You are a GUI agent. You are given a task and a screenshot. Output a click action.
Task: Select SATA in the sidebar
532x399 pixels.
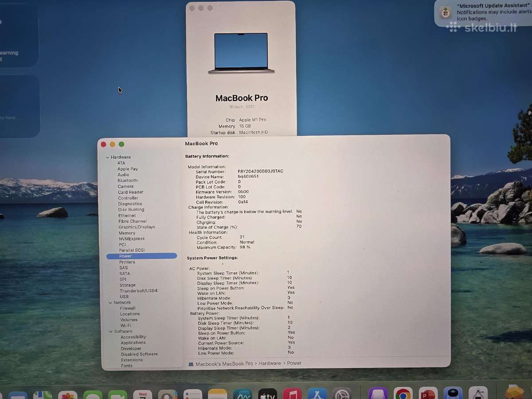pos(125,274)
